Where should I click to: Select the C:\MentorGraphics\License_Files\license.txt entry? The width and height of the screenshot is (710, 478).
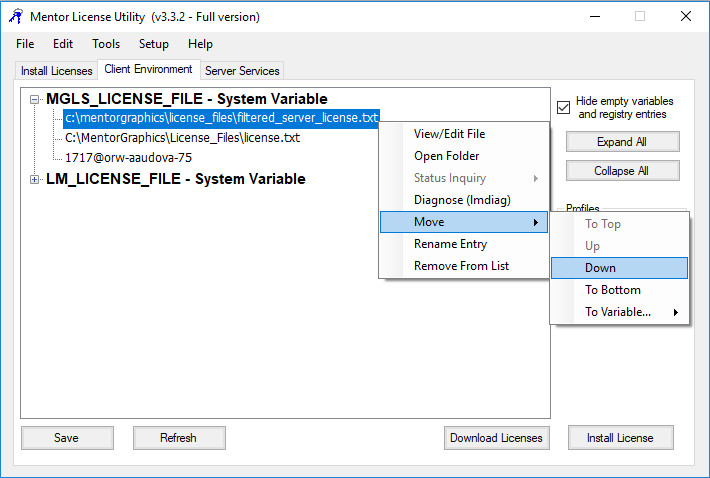(182, 138)
